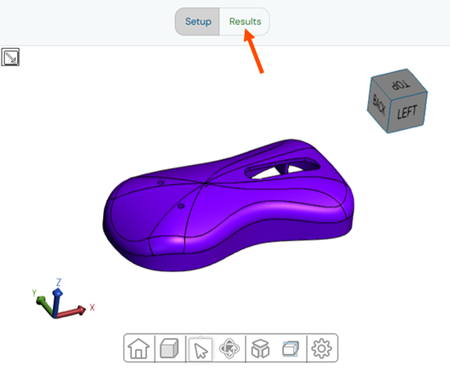
Task: Click the expand viewport icon
Action: [x=10, y=57]
